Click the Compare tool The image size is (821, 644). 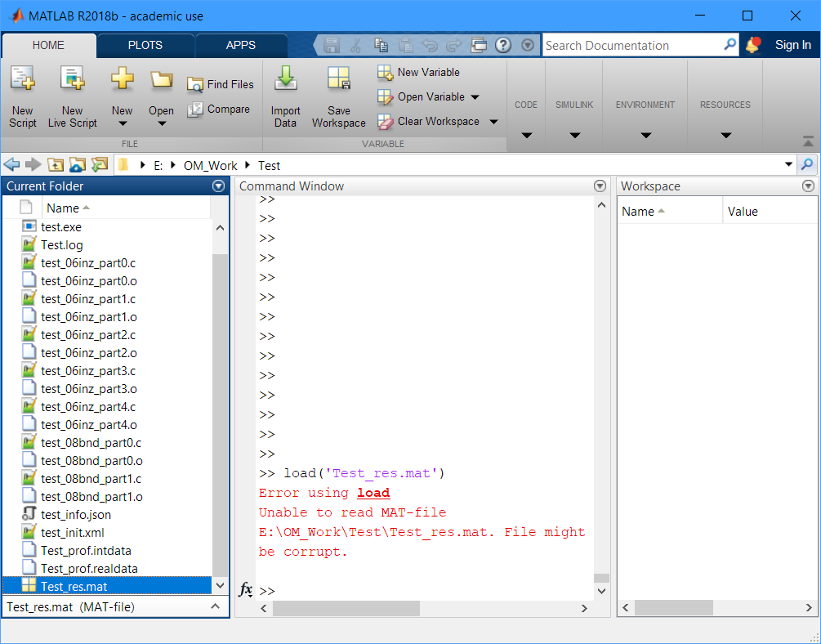[x=219, y=109]
